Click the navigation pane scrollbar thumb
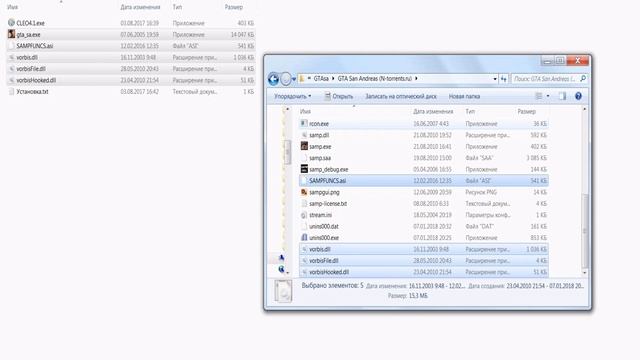The width and height of the screenshot is (640, 360). tap(287, 152)
